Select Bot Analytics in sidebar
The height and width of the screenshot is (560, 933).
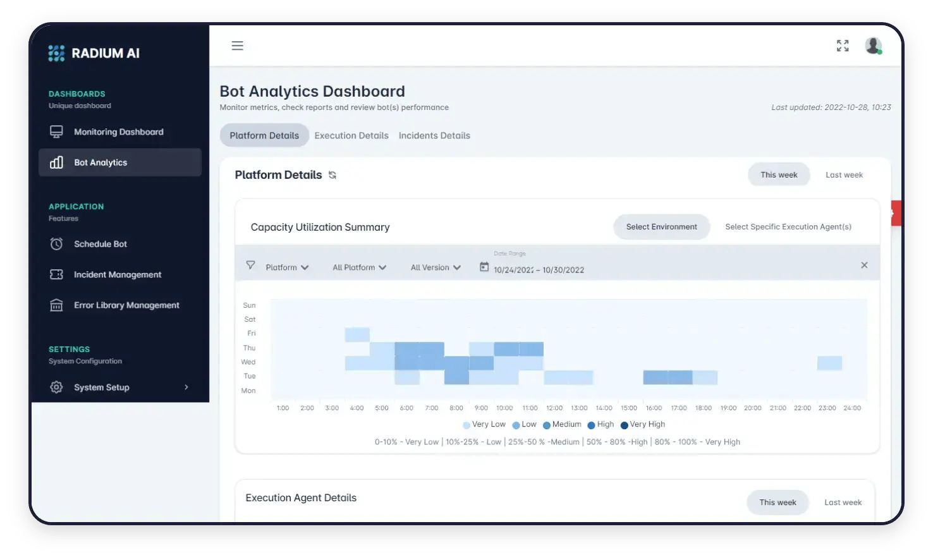tap(120, 162)
